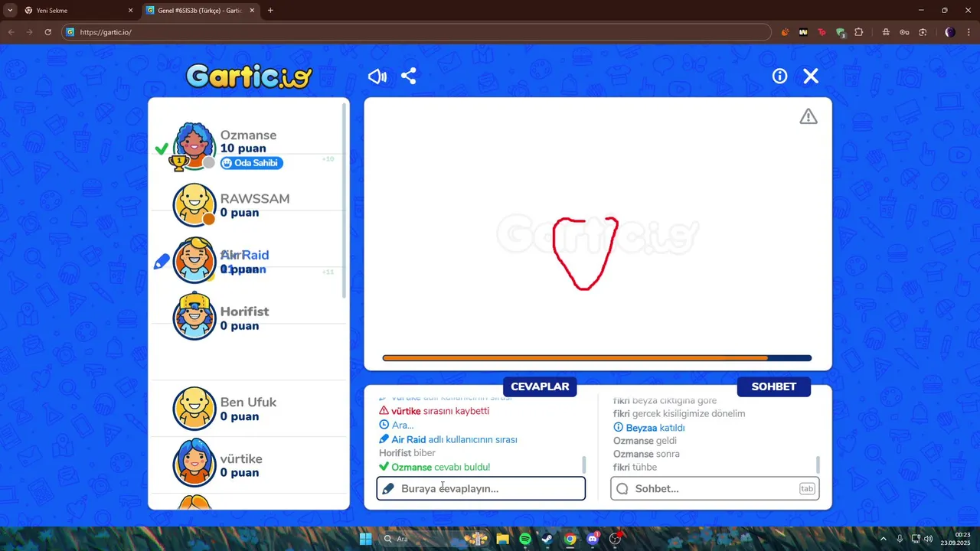Open Spotify from taskbar

point(524,539)
